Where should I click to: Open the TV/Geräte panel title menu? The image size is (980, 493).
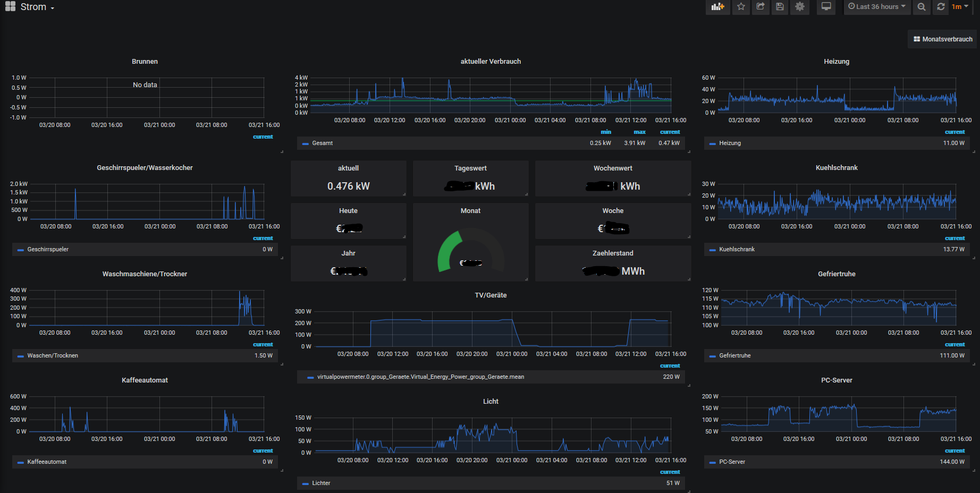click(491, 295)
